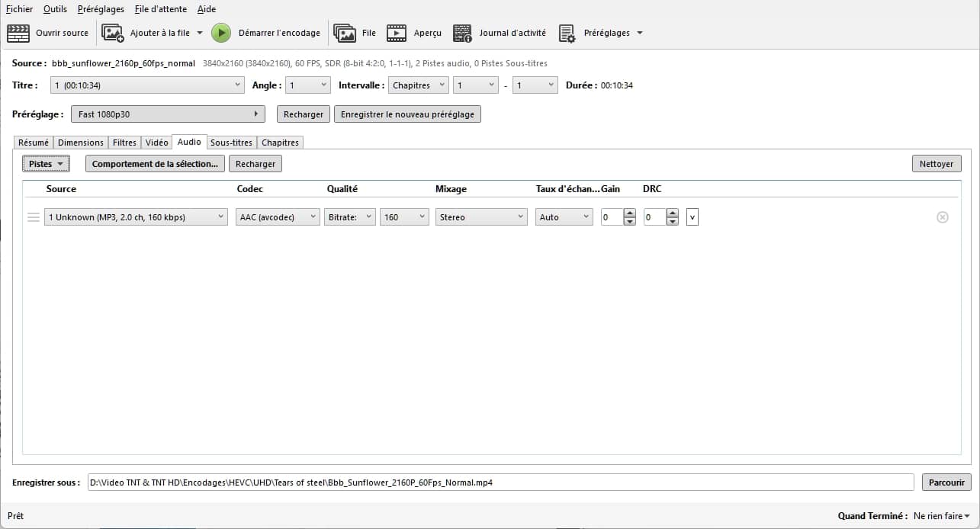This screenshot has height=529, width=980.
Task: Expand the Codec AAC (avcodec) dropdown
Action: pyautogui.click(x=278, y=217)
